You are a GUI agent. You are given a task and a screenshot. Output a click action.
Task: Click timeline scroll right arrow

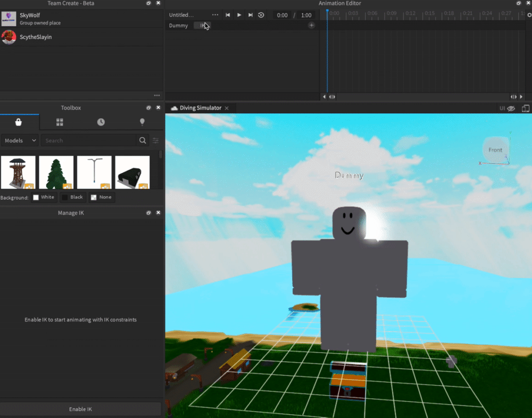tap(521, 97)
